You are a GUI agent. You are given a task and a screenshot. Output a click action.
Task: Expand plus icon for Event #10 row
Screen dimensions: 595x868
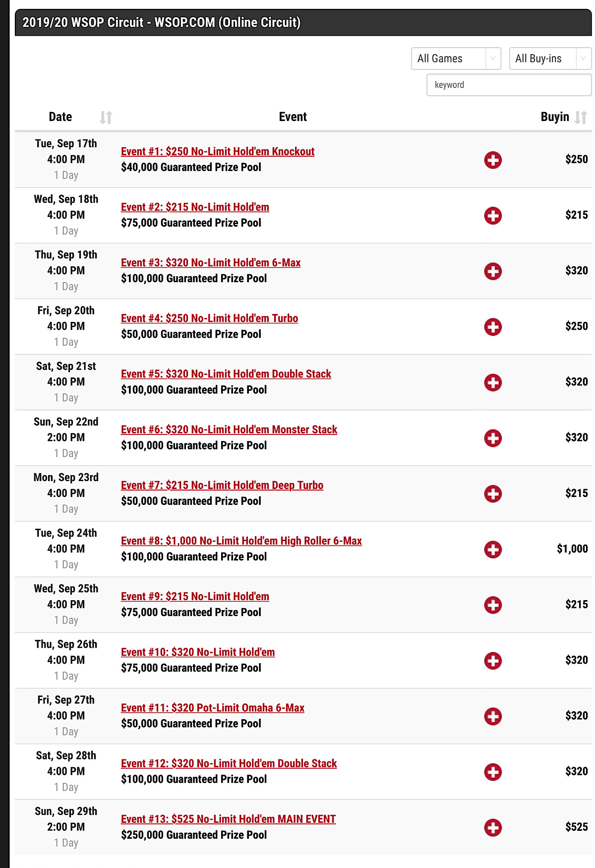point(493,660)
